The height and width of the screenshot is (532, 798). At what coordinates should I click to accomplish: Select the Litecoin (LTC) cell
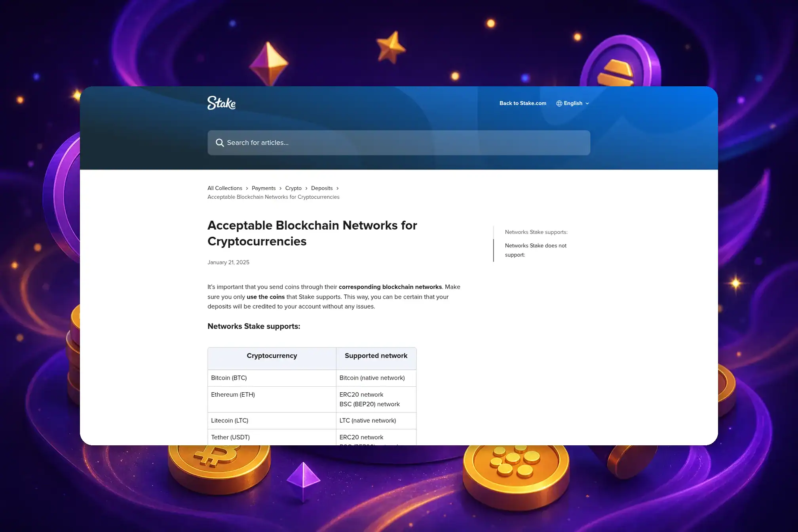tap(272, 421)
